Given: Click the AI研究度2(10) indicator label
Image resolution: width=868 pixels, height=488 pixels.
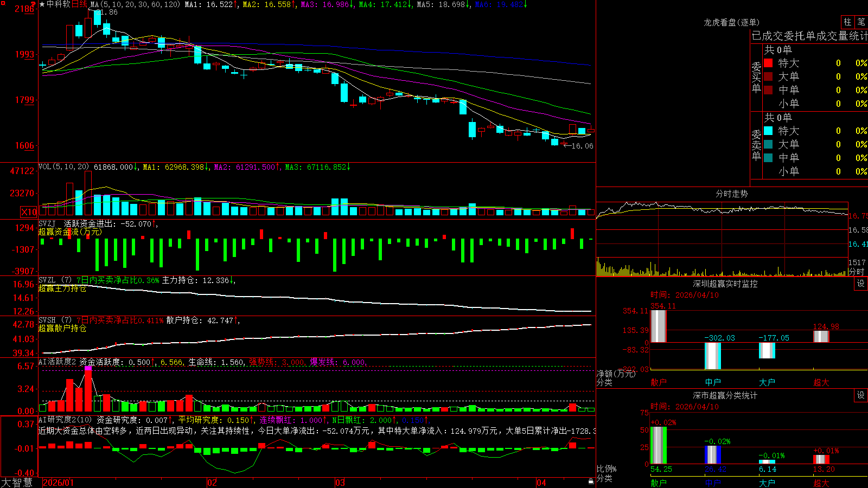Looking at the screenshot, I should click(65, 420).
